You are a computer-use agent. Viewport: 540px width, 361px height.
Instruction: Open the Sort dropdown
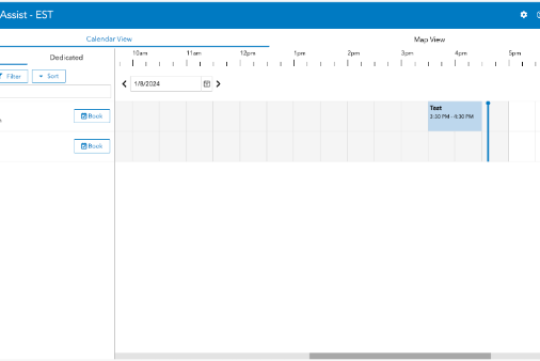[49, 76]
